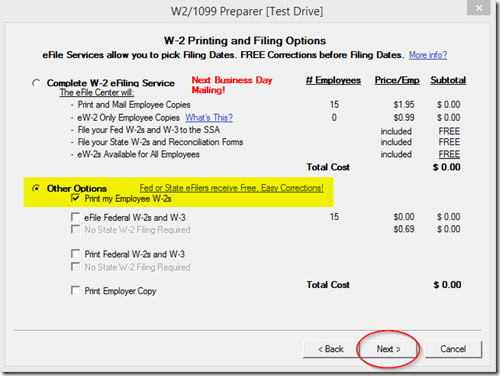
Task: Click disabled No State W-2 Filing checkbox under Print Federal
Action: click(x=75, y=267)
